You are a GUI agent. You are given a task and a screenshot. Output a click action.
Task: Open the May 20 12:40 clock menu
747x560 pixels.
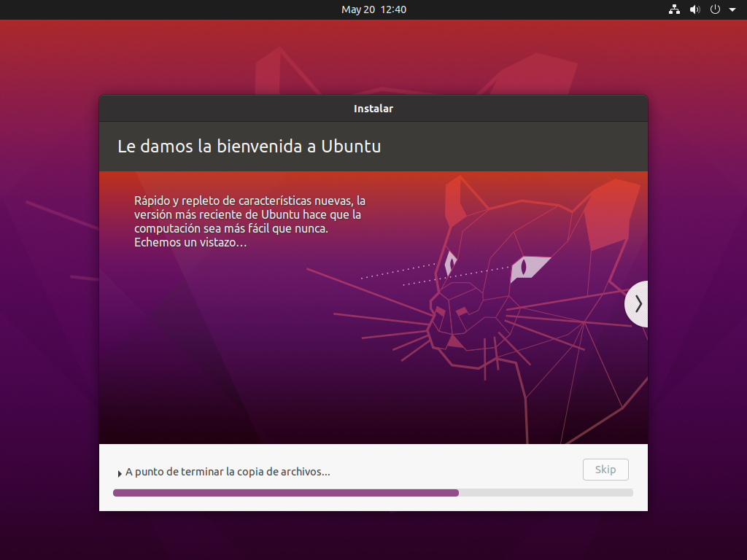373,9
